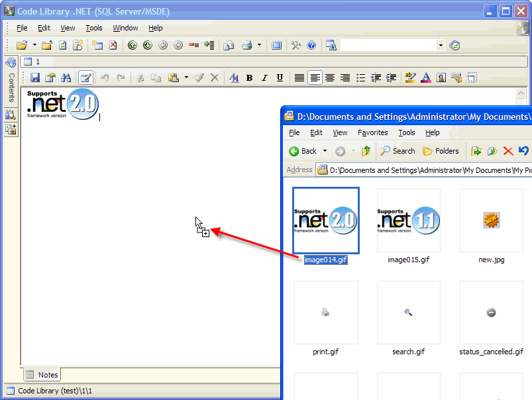
Task: Toggle the Folders pane button in Explorer
Action: (441, 151)
